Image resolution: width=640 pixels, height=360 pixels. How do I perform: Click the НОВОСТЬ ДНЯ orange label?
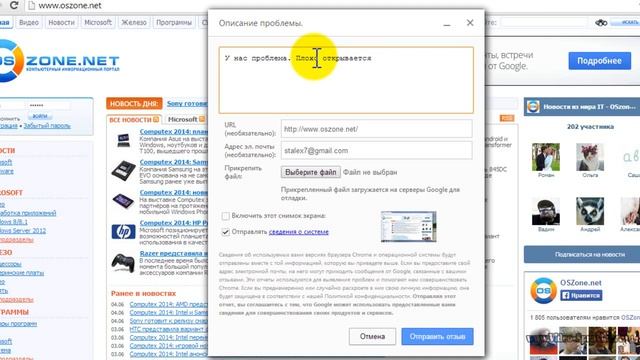[x=134, y=104]
